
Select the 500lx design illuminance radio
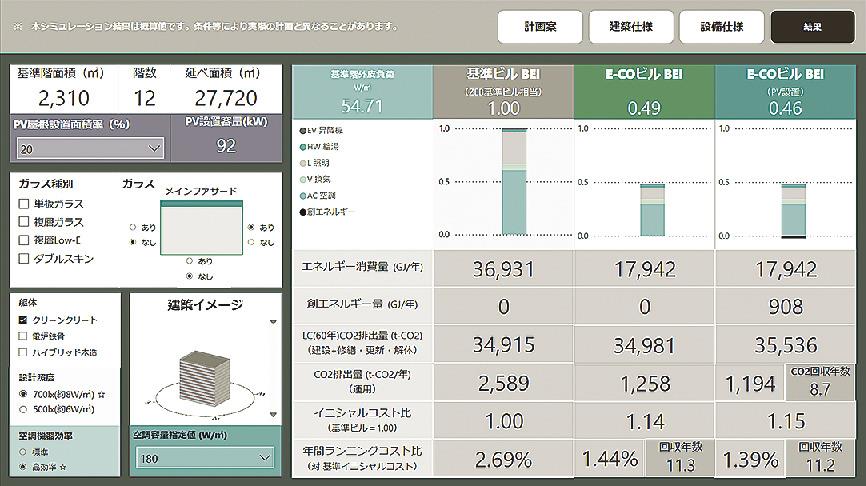24,409
